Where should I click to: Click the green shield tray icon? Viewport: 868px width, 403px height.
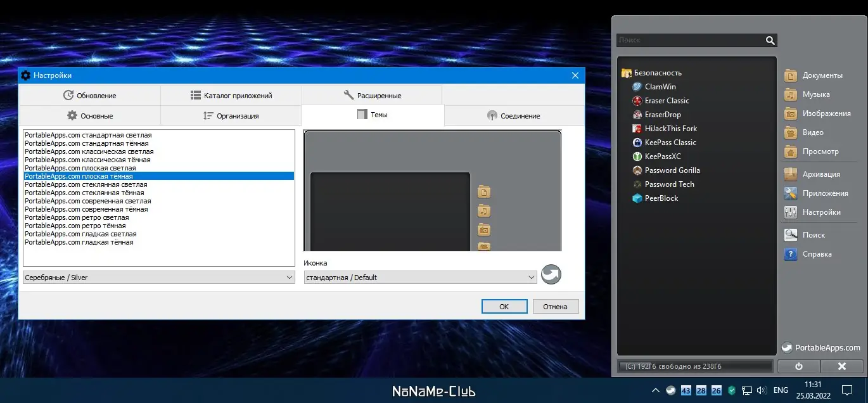pos(732,390)
